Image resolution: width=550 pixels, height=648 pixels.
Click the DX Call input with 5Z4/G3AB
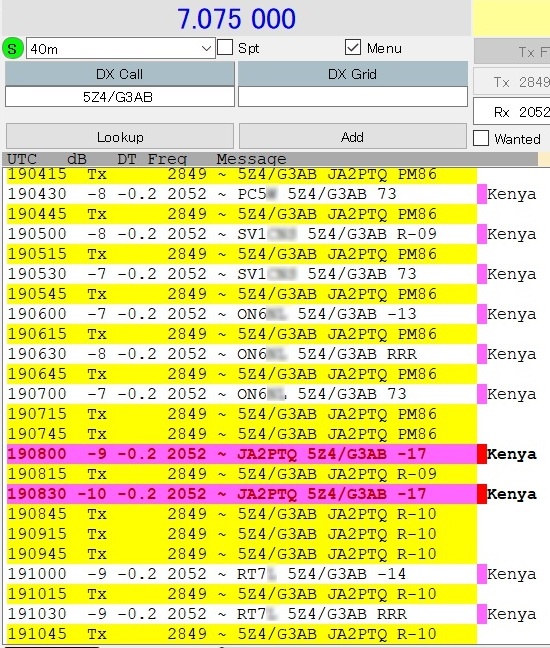pos(119,97)
